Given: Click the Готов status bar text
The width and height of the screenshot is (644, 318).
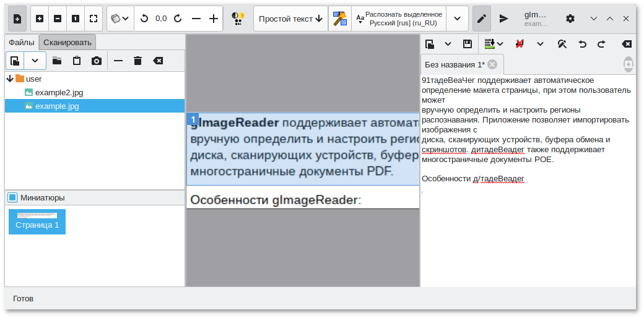Looking at the screenshot, I should [23, 299].
